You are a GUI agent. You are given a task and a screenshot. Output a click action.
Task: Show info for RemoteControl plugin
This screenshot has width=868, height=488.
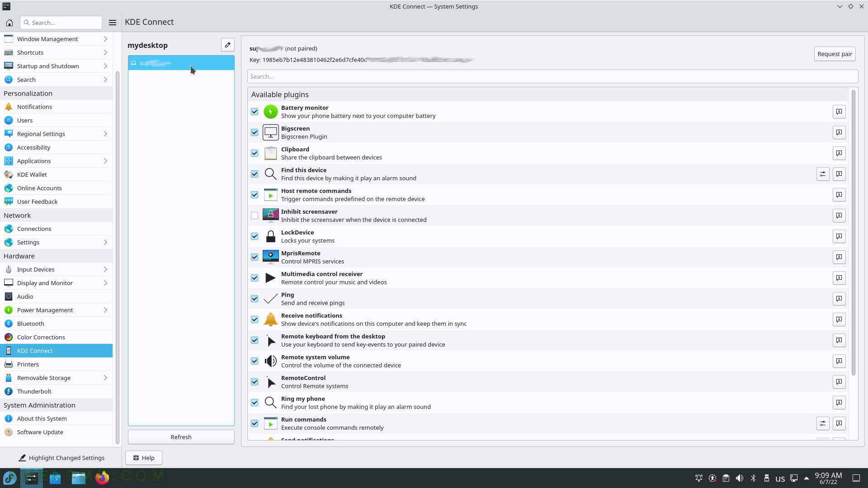[839, 382]
